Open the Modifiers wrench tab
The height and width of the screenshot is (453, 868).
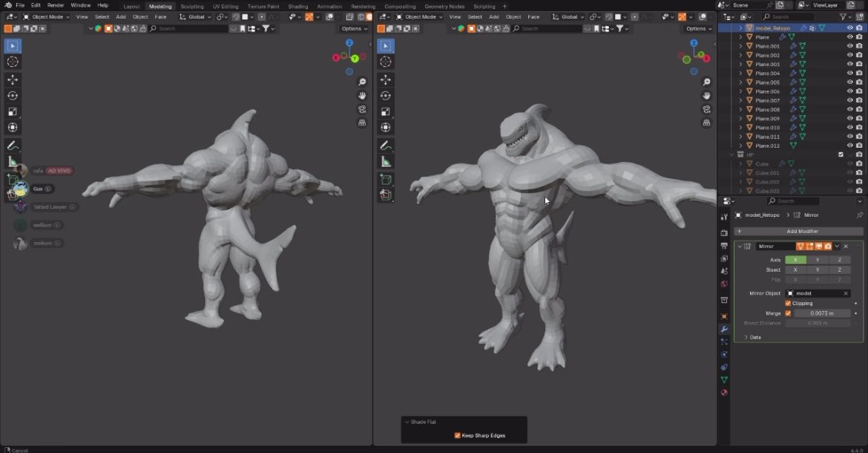[724, 329]
